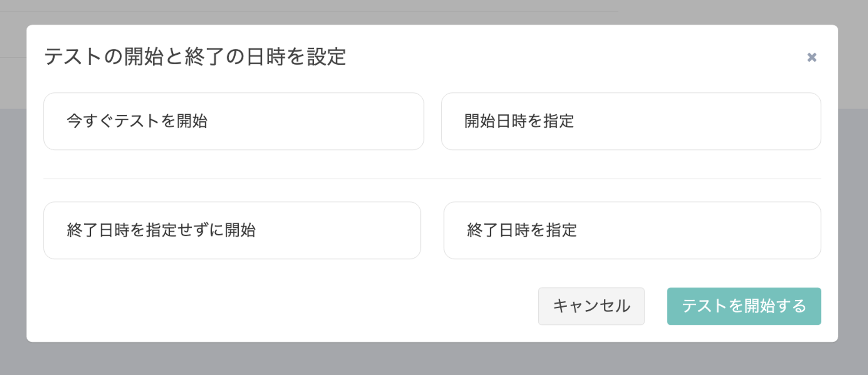Click the top-left start option card
Image resolution: width=868 pixels, height=375 pixels.
pyautogui.click(x=233, y=121)
